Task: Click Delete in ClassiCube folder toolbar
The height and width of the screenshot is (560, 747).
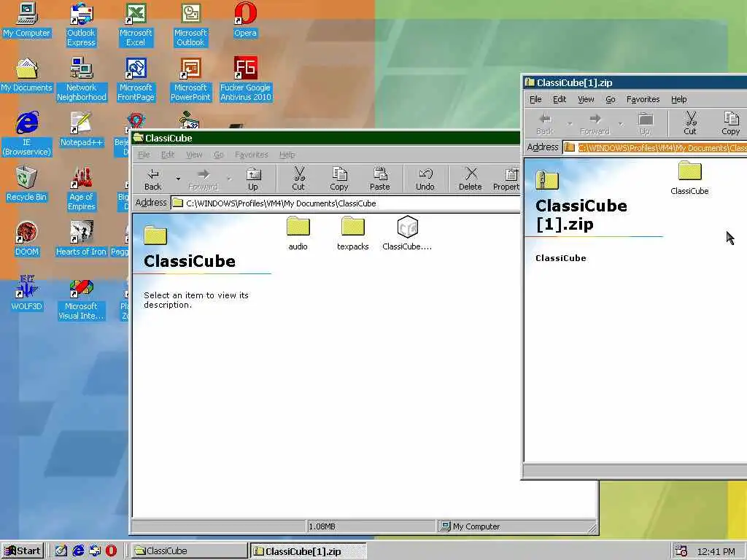Action: (471, 179)
